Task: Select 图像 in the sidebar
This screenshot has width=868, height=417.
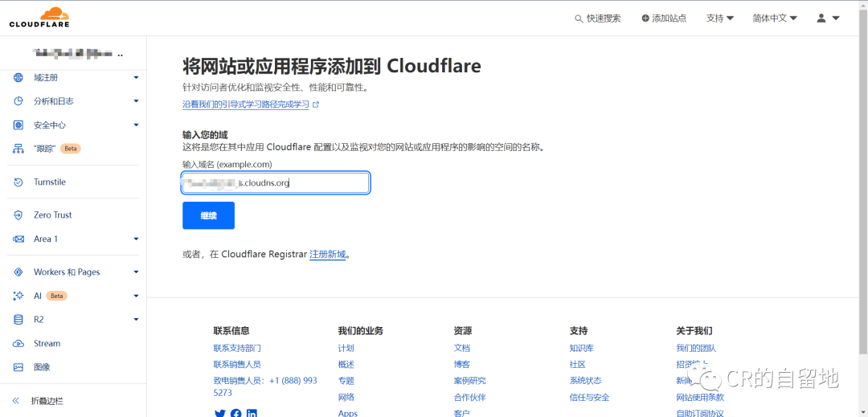Action: point(42,367)
